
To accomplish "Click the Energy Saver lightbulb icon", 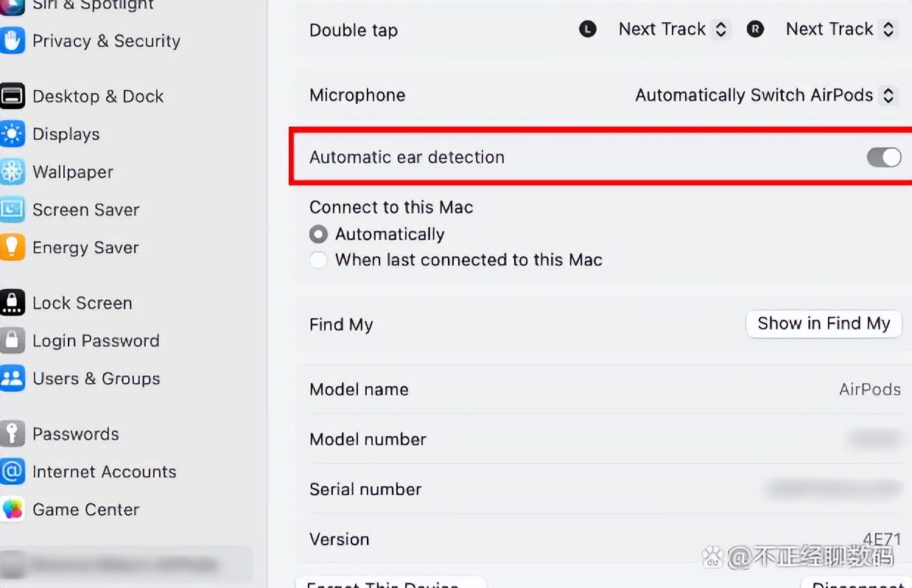I will (x=12, y=248).
